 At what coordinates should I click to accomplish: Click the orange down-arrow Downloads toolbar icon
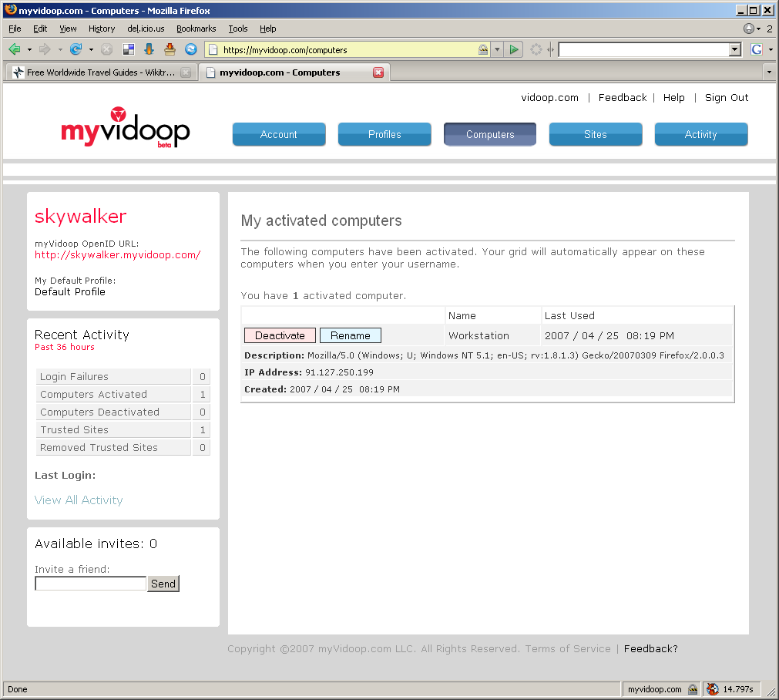149,49
